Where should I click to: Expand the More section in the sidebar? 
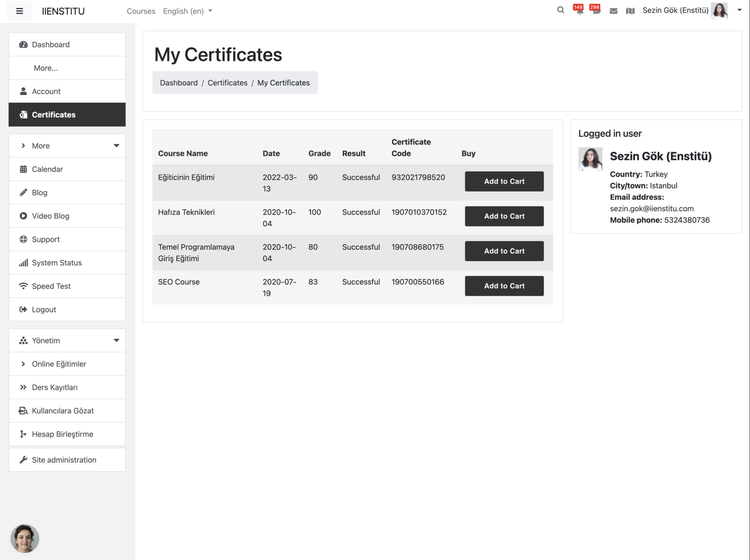tap(116, 145)
